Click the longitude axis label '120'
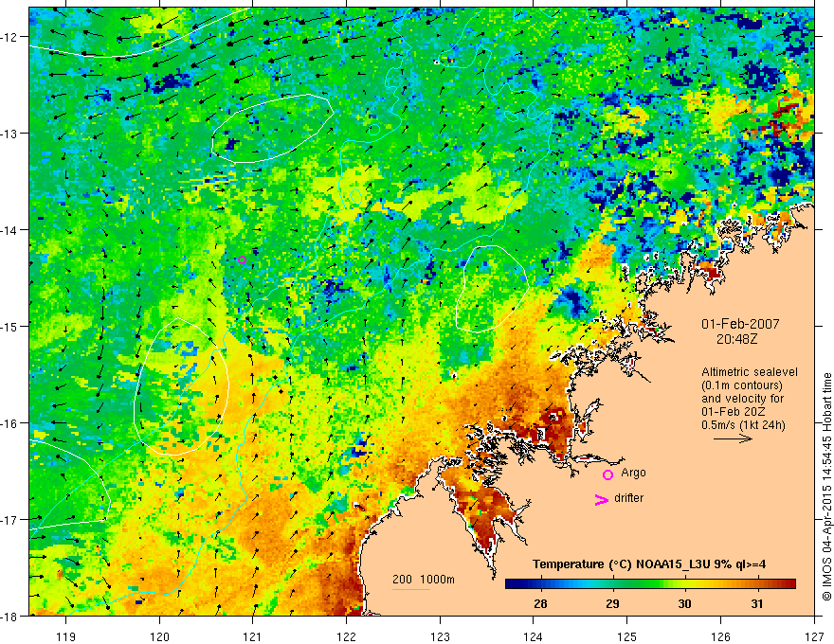Screen dimensions: 834x644 (x=159, y=636)
